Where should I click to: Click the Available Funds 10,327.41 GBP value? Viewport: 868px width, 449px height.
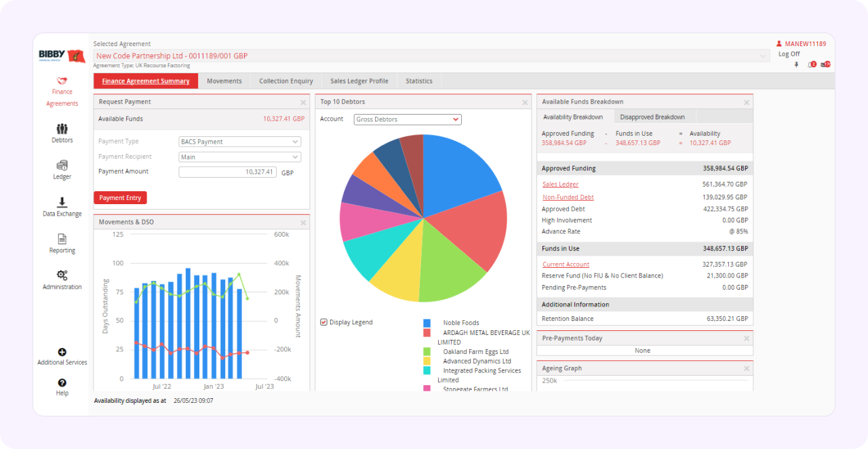click(282, 119)
